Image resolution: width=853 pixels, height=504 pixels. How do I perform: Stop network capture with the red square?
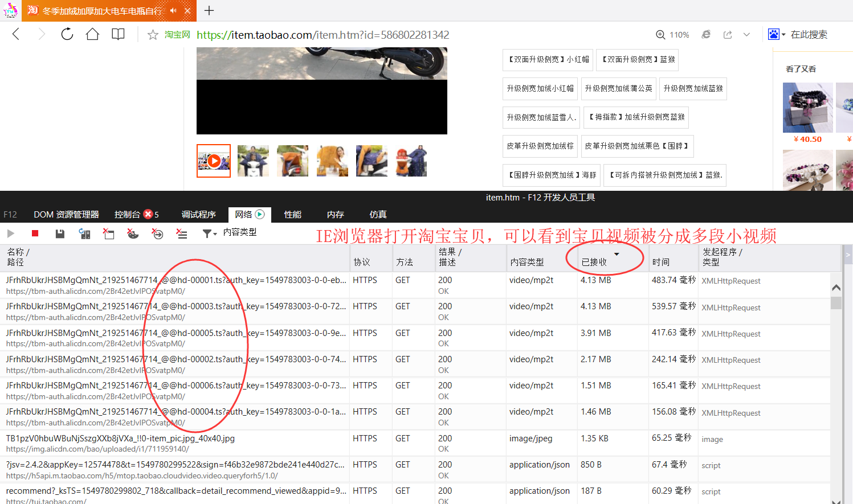35,233
